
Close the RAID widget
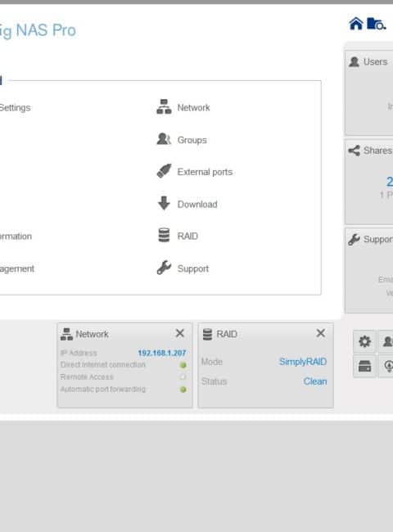coord(321,333)
